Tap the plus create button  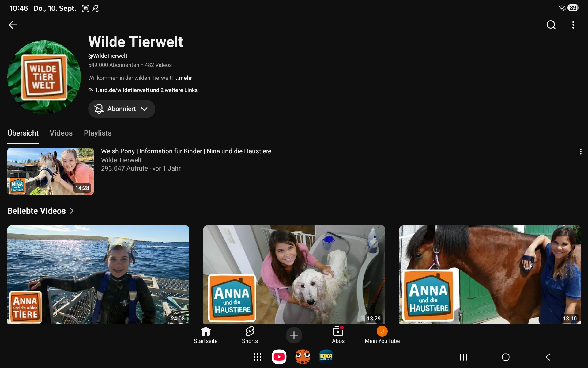point(294,335)
